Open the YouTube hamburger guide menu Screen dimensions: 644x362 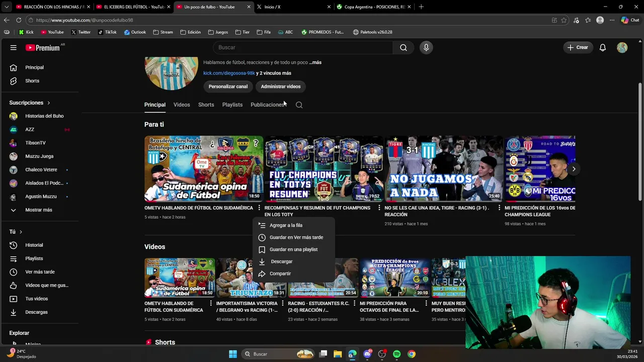14,48
